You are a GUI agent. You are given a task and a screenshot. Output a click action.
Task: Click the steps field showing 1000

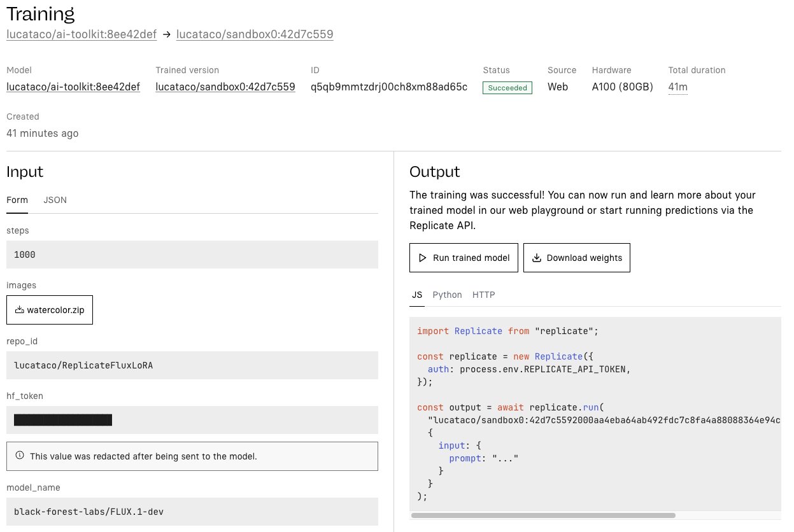click(x=192, y=255)
